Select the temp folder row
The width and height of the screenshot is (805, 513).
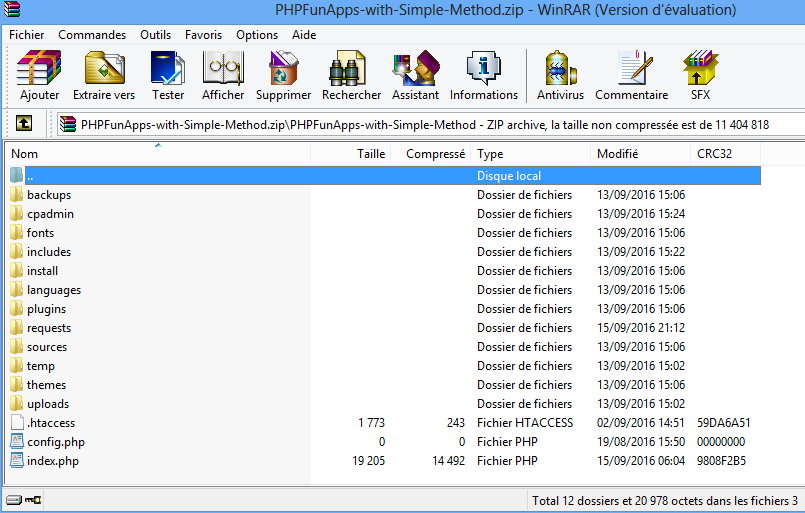(384, 366)
